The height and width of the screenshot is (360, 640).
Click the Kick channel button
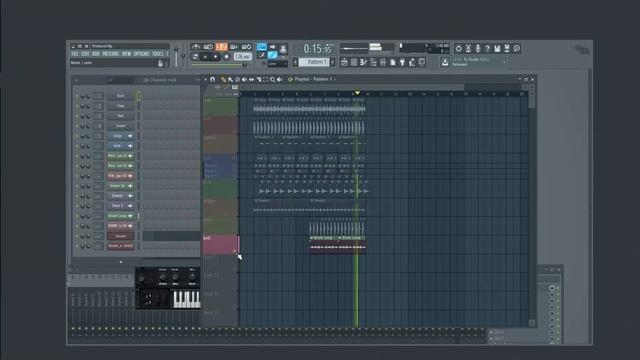120,96
